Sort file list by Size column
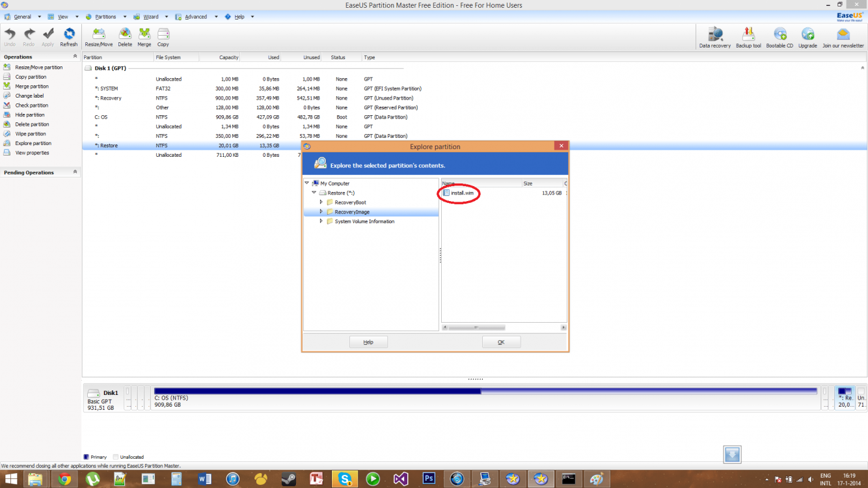The width and height of the screenshot is (868, 488). 543,183
